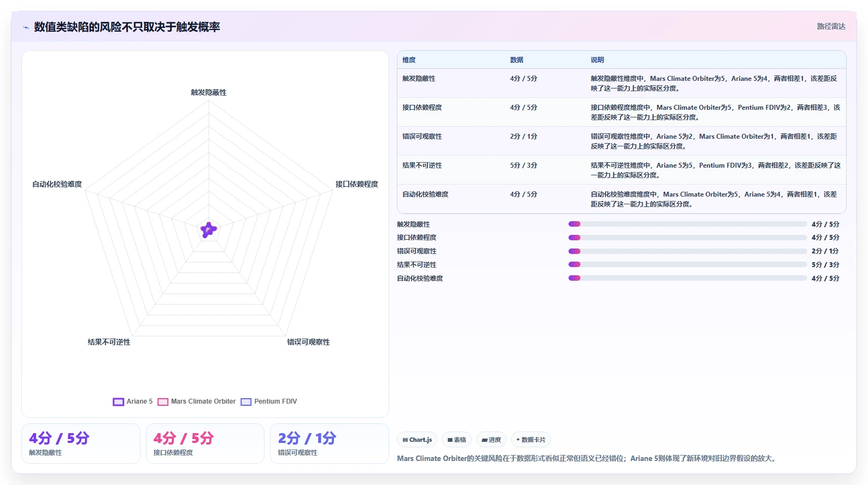
Task: Click the 结果不可逆性 label above the progress bars' end
Action: (x=417, y=264)
